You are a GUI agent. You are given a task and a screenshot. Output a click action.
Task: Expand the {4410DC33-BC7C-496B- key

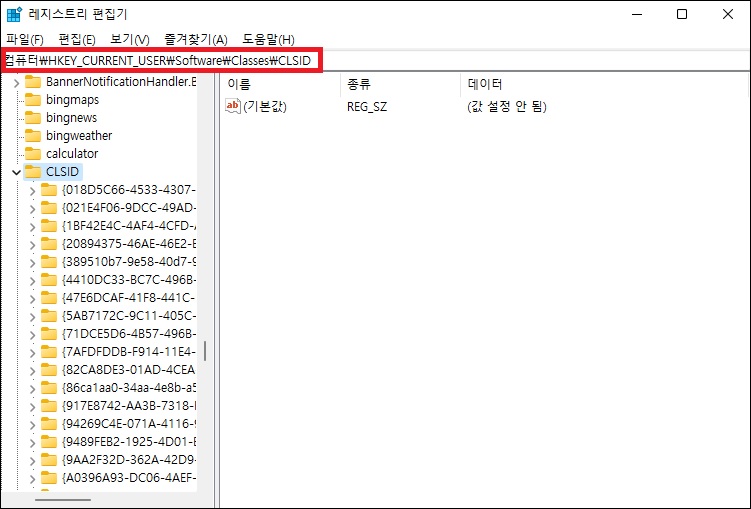tap(32, 281)
